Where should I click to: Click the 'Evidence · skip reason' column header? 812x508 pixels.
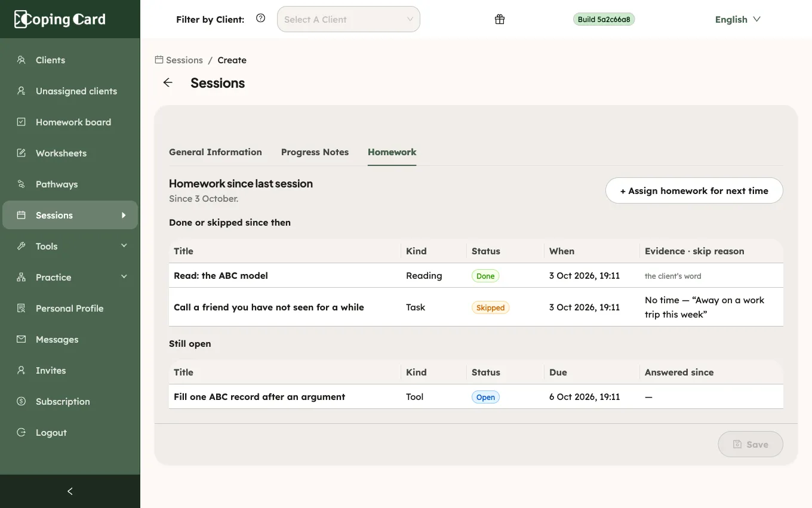tap(694, 251)
